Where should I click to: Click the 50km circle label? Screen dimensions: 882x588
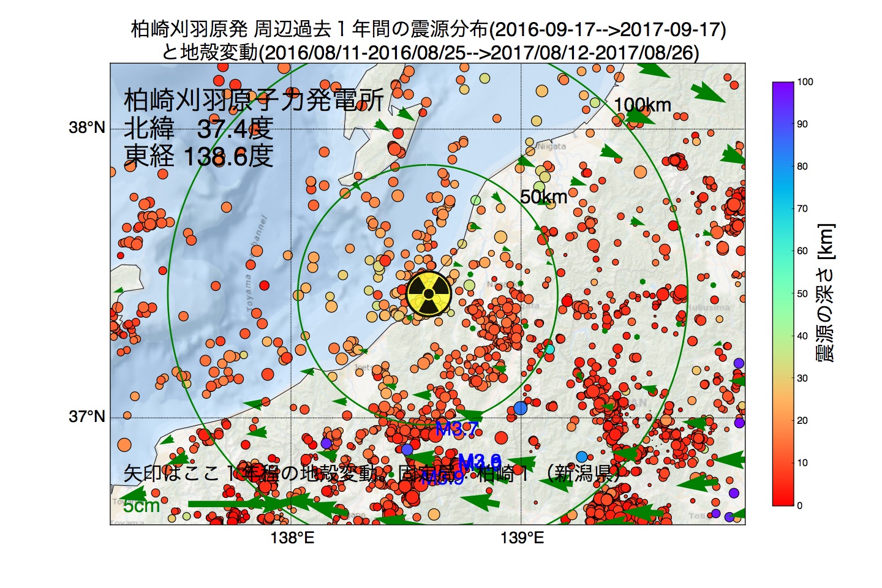(x=543, y=197)
